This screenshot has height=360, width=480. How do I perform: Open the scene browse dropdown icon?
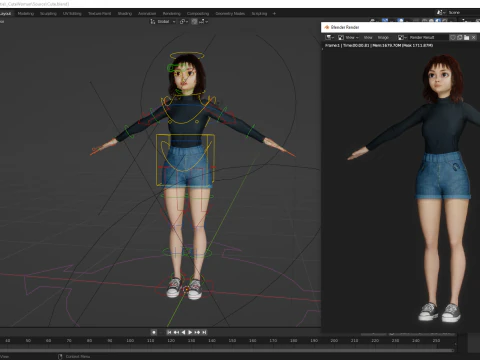[x=441, y=12]
